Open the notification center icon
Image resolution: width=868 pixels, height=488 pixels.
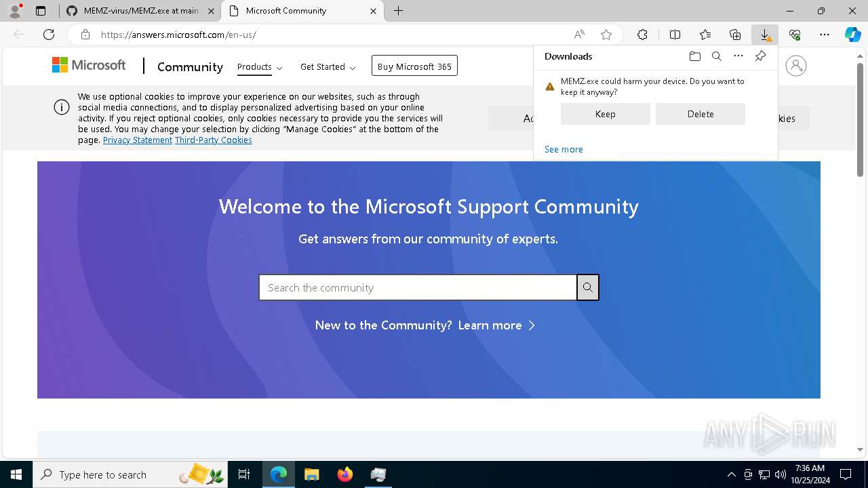click(x=846, y=474)
